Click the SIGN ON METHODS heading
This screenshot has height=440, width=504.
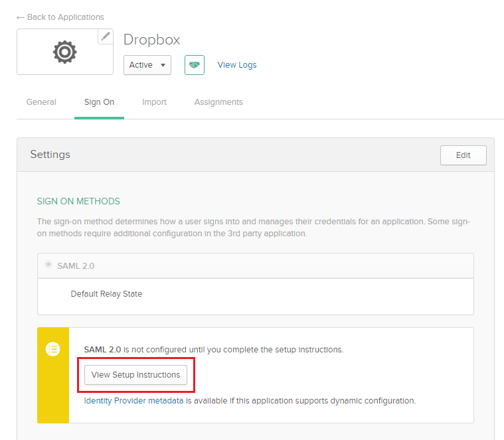(78, 201)
